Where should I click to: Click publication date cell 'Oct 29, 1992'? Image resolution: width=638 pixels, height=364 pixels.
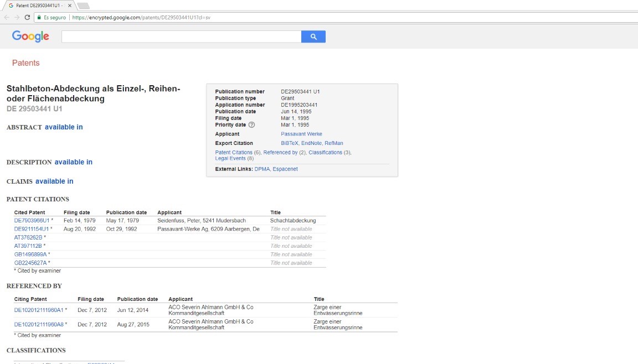click(122, 229)
